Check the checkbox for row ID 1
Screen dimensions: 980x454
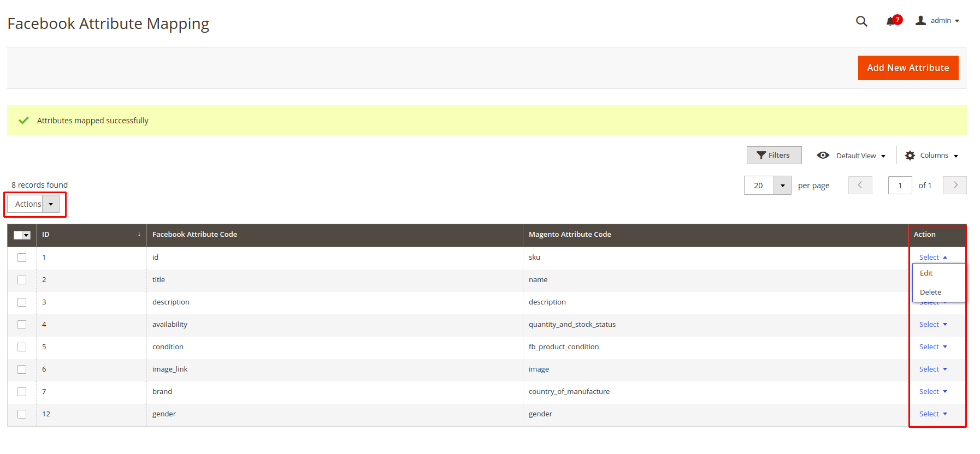point(22,258)
